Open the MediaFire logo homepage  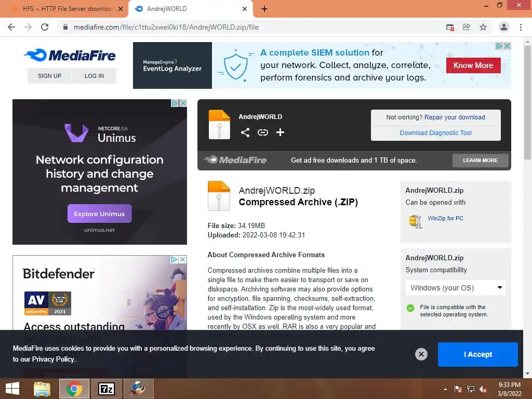(70, 55)
